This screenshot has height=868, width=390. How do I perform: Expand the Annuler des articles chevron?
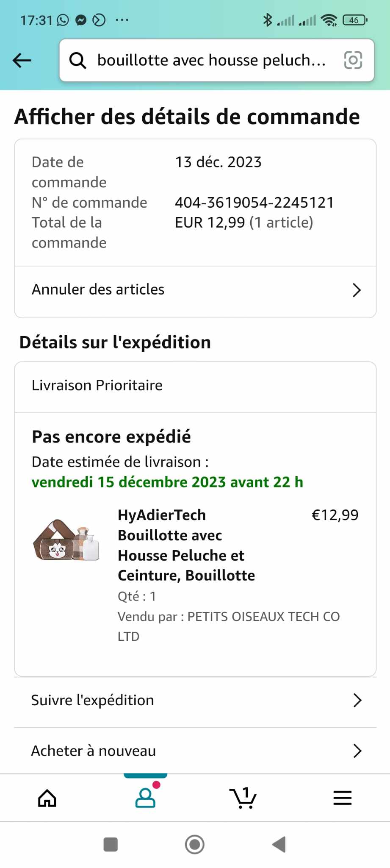pos(357,290)
